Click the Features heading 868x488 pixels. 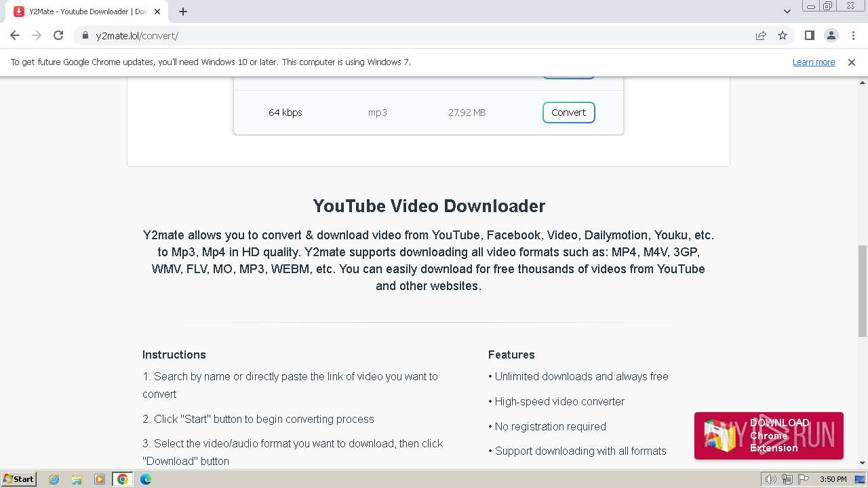(511, 354)
